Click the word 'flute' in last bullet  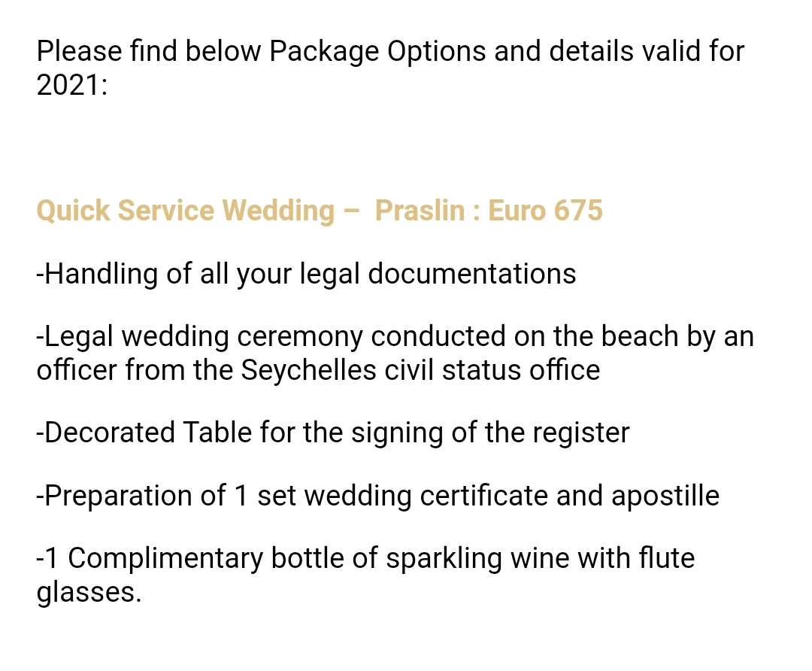point(665,558)
